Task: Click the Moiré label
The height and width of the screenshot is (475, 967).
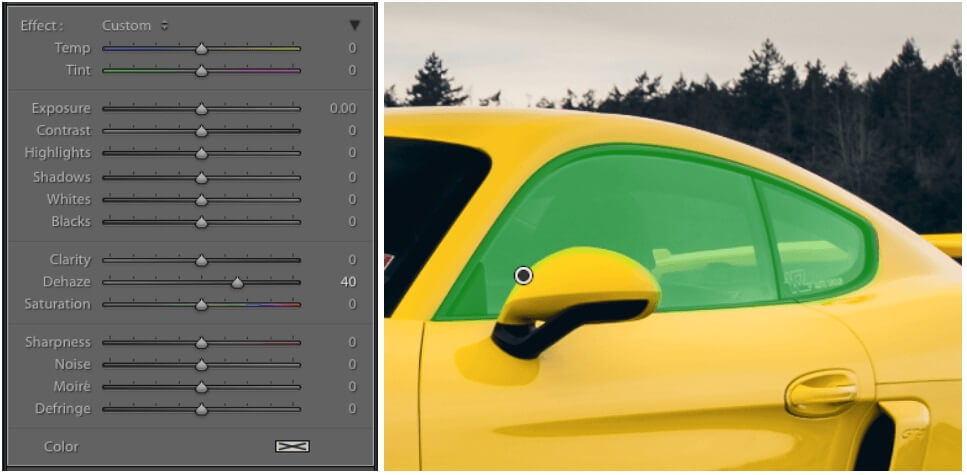Action: 72,387
